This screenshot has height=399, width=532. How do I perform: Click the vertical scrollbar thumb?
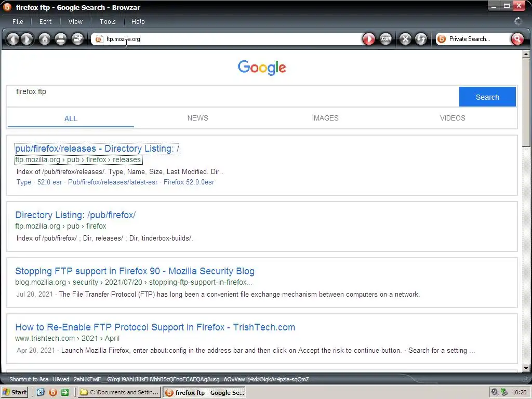[526, 102]
